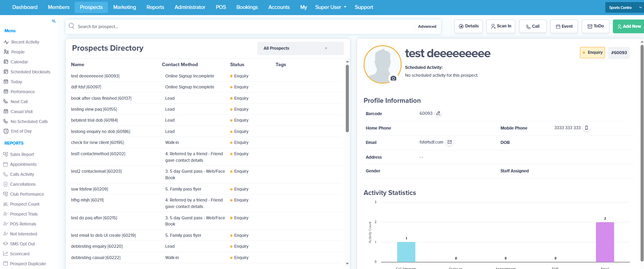Open Advanced search options
644x269 pixels.
427,26
